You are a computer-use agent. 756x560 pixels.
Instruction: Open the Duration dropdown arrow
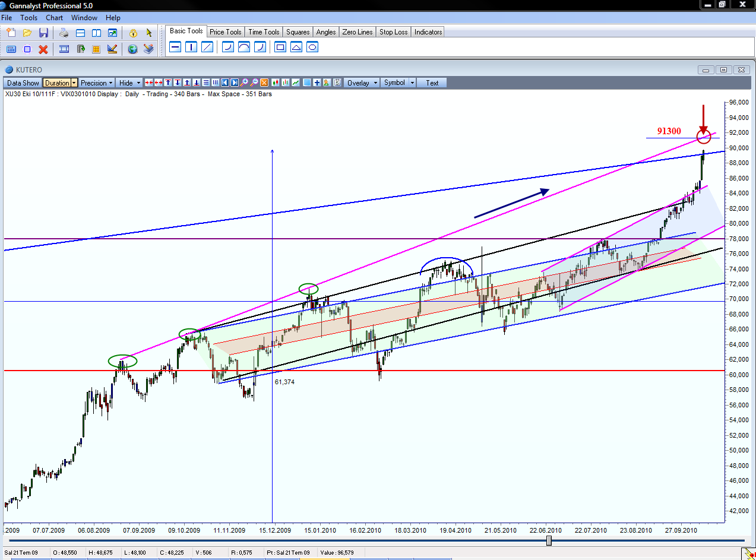[74, 83]
